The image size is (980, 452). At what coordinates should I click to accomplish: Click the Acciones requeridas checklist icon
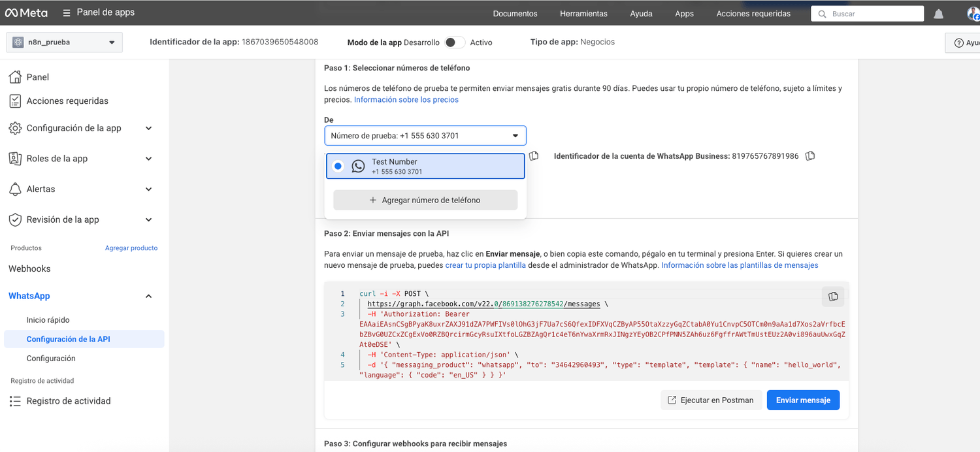pos(15,101)
